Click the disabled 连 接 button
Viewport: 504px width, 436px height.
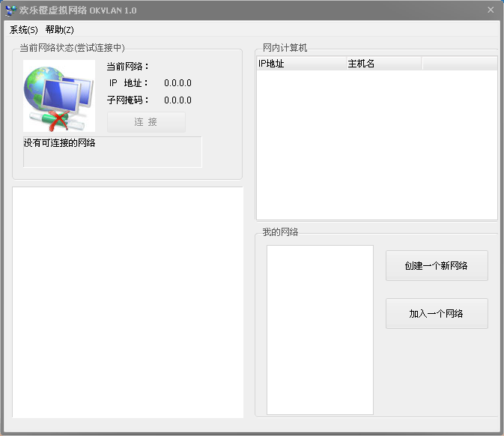point(146,122)
